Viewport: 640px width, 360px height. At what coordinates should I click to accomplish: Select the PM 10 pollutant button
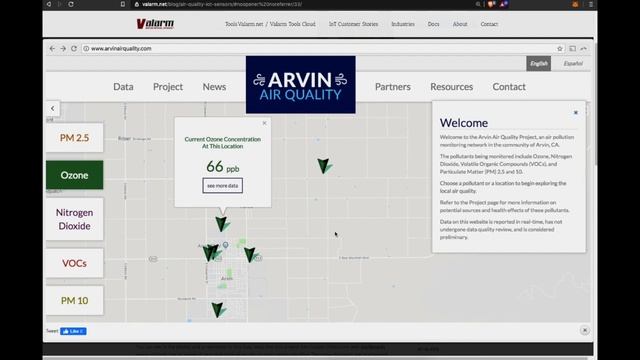point(74,301)
